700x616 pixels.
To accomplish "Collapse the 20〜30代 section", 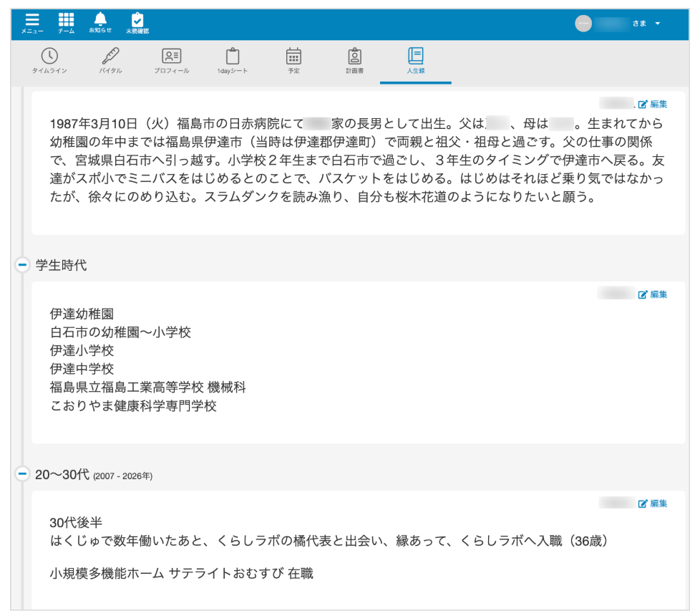I will tap(23, 474).
